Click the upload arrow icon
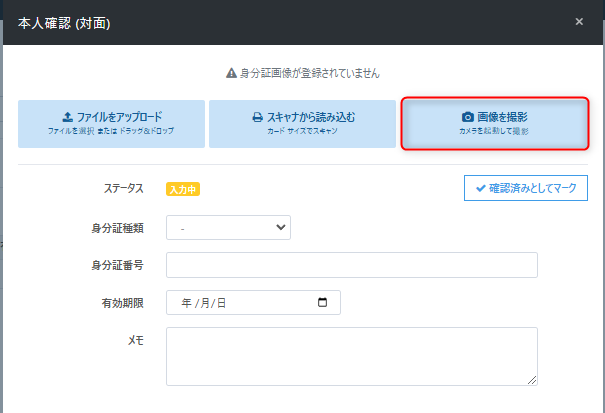The width and height of the screenshot is (605, 413). pyautogui.click(x=67, y=117)
